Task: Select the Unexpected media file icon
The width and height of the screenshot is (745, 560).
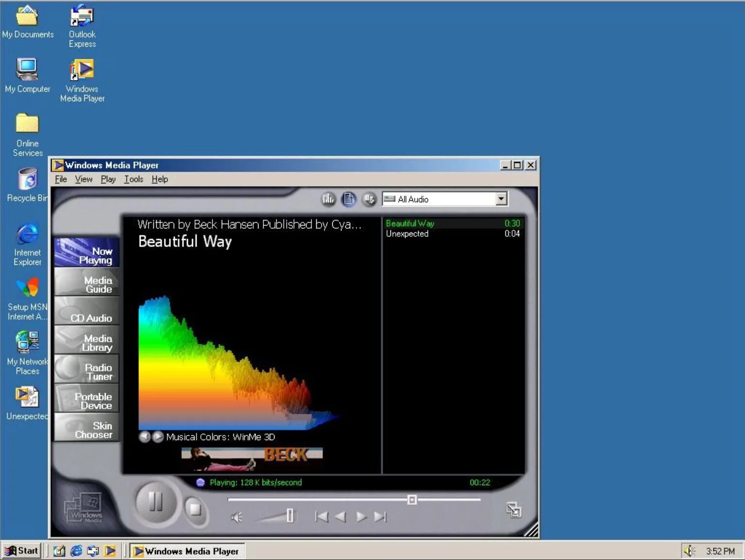Action: (x=28, y=403)
